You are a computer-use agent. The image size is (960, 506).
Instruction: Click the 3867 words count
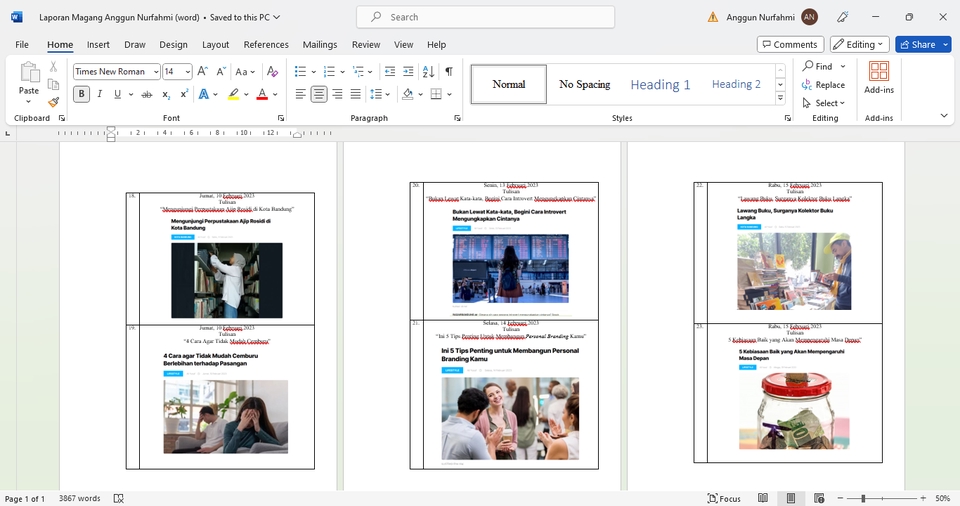coord(80,499)
